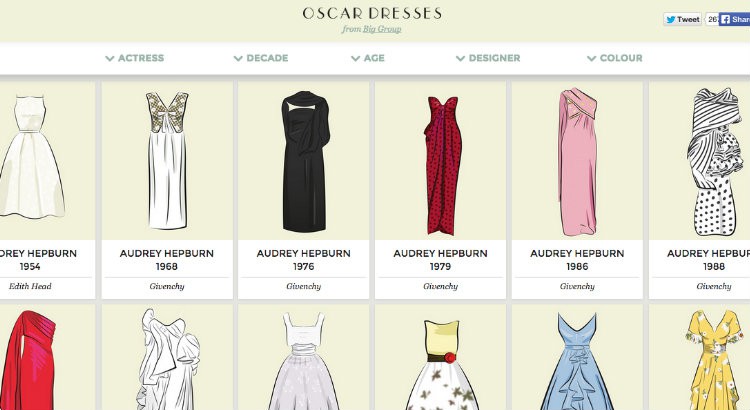Image resolution: width=750 pixels, height=410 pixels.
Task: Click the Audrey Hepburn 1976 caption
Action: [x=304, y=260]
